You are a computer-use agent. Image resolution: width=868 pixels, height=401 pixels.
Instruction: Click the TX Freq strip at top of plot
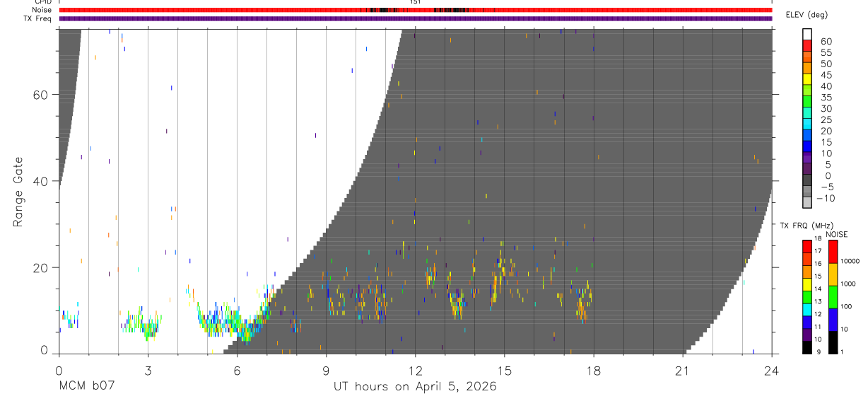416,18
